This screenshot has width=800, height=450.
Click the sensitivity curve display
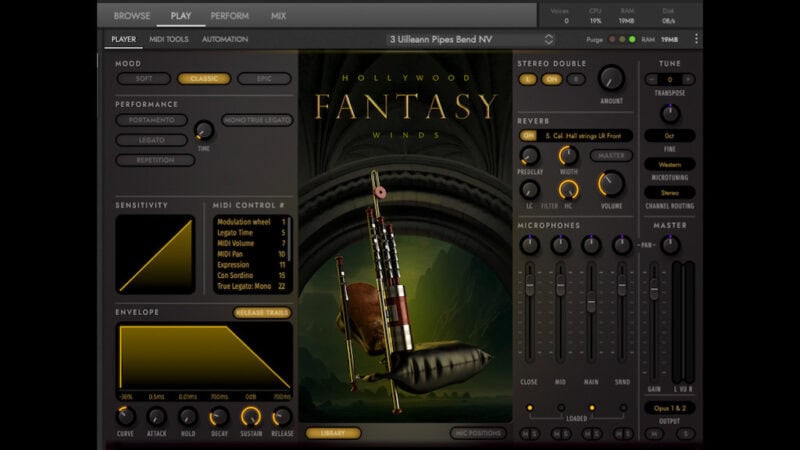(x=155, y=254)
